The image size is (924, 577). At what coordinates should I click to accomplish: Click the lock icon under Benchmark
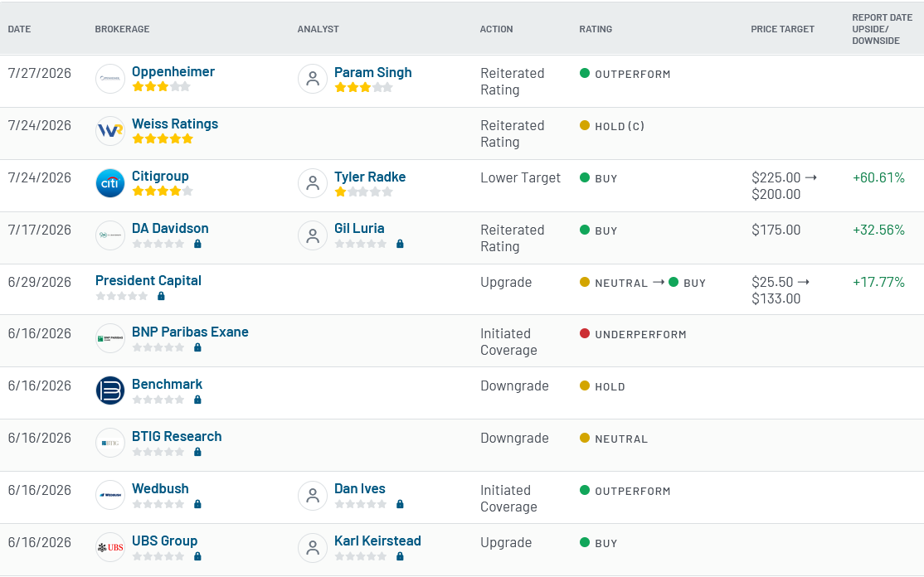coord(198,400)
